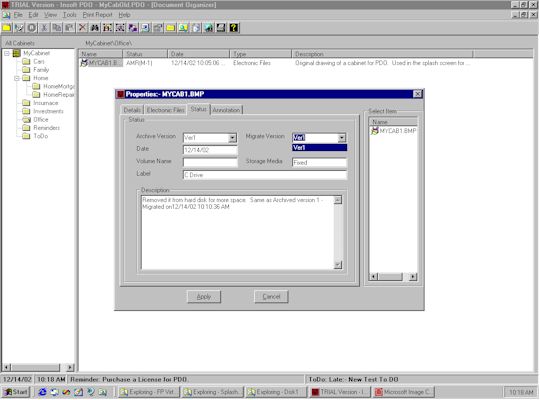540x400 pixels.
Task: Open the Edit menu
Action: coord(33,15)
